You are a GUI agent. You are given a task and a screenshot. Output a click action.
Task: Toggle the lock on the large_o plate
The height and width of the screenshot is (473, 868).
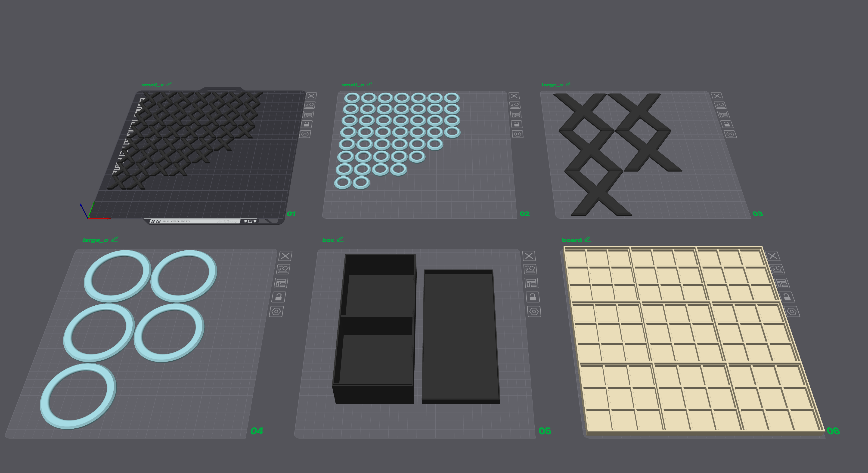[x=279, y=297]
